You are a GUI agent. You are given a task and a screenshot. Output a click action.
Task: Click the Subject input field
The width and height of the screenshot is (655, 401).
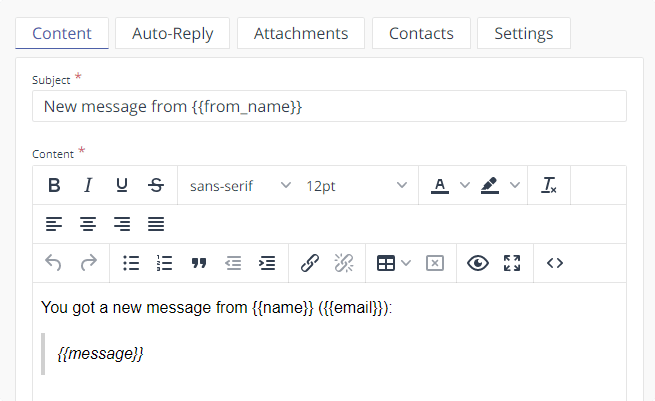(329, 106)
